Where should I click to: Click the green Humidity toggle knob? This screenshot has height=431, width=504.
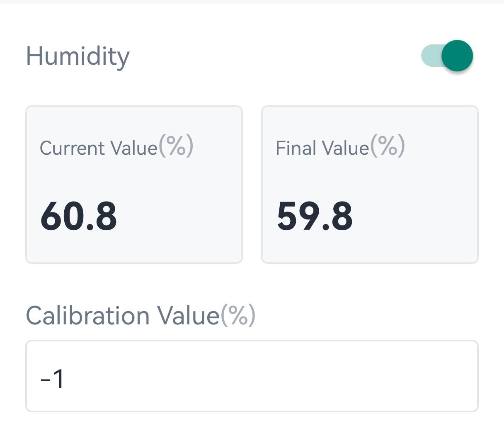(x=457, y=56)
